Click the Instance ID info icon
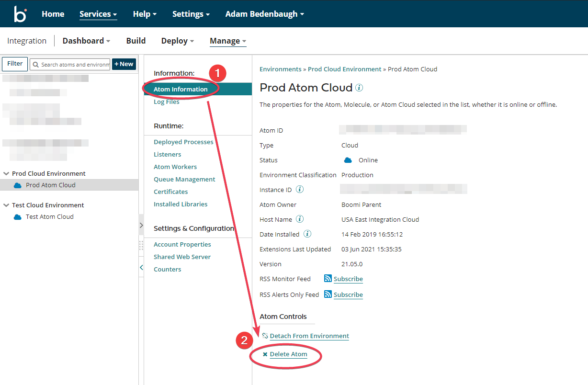The image size is (588, 385). pos(300,190)
